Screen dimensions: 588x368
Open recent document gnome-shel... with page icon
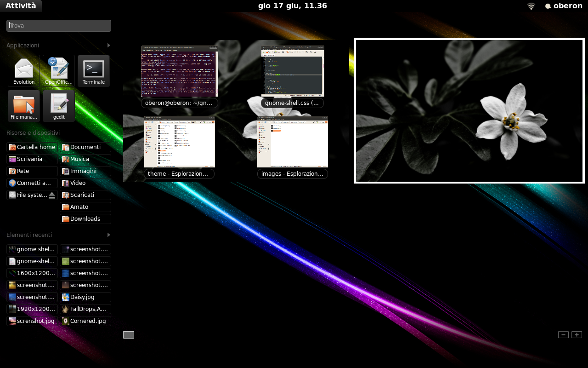coord(32,261)
